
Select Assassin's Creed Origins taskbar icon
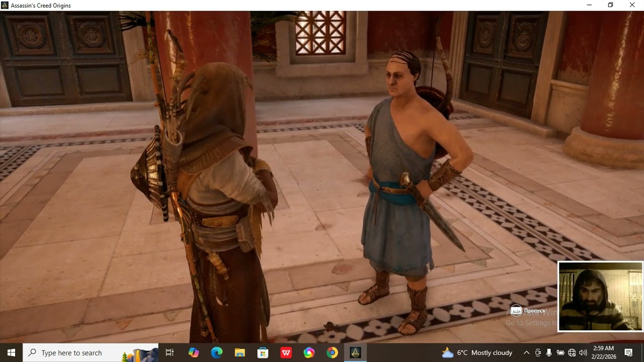pos(356,352)
